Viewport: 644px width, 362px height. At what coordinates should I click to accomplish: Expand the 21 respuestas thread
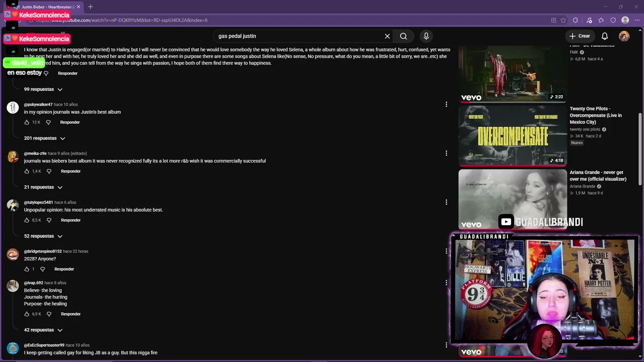pos(43,187)
